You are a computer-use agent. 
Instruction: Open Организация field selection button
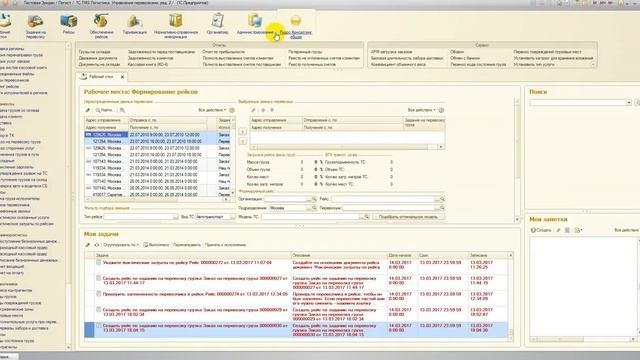pyautogui.click(x=309, y=199)
